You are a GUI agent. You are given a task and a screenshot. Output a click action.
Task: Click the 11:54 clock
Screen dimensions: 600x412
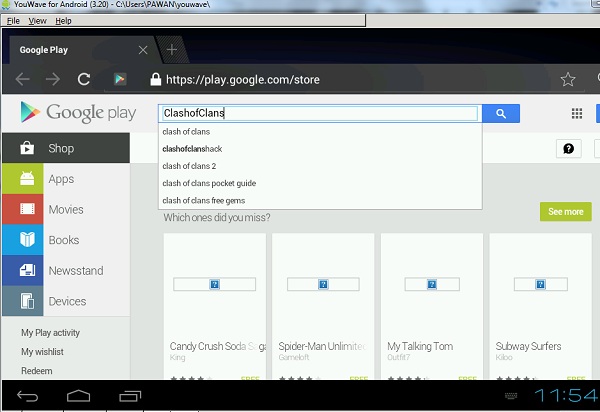coord(565,396)
